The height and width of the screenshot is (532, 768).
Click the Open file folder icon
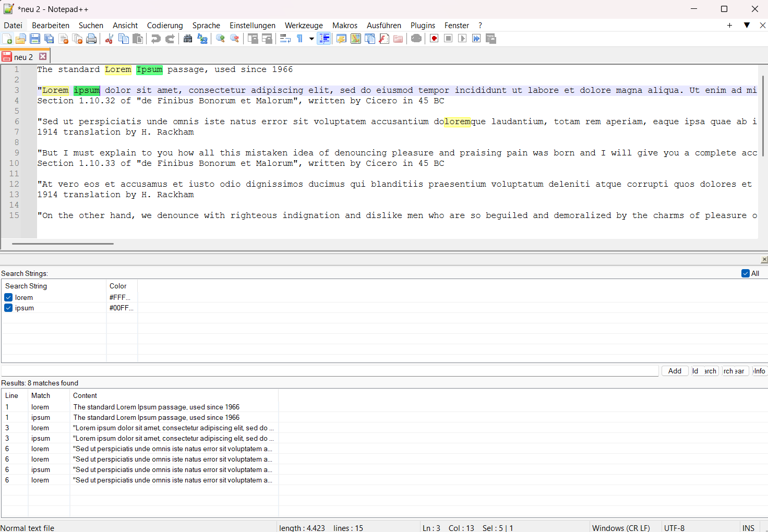pos(21,39)
